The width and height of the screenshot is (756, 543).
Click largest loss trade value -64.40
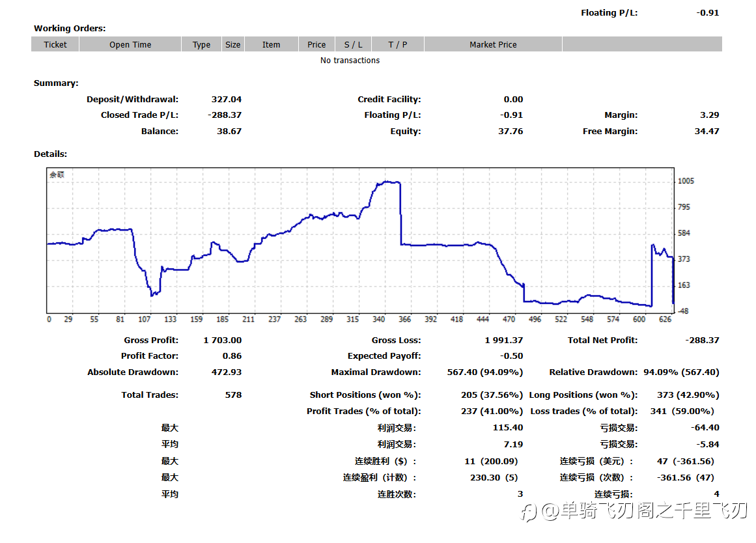[705, 428]
